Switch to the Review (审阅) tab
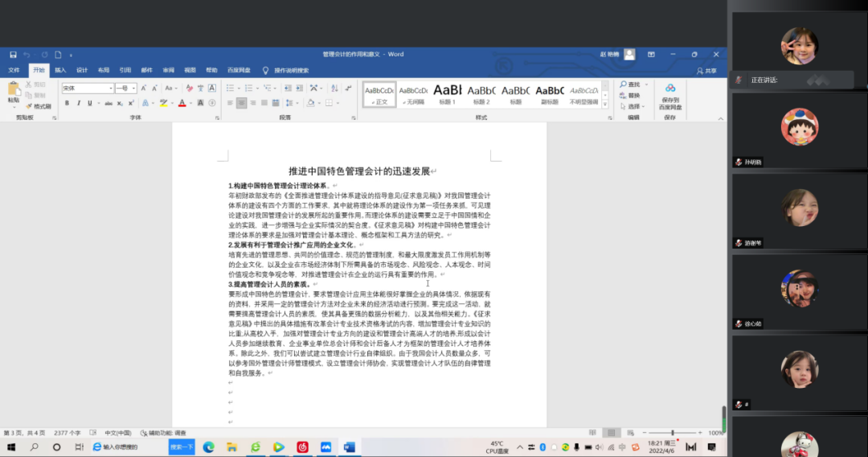868x457 pixels. point(168,70)
